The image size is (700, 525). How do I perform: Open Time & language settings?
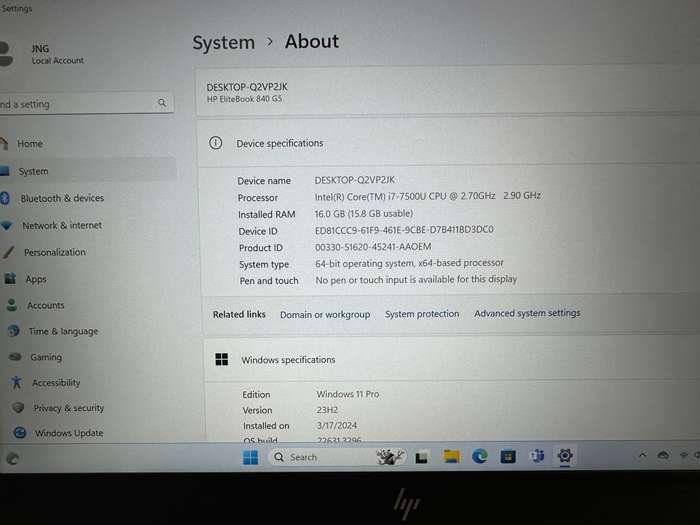click(63, 331)
